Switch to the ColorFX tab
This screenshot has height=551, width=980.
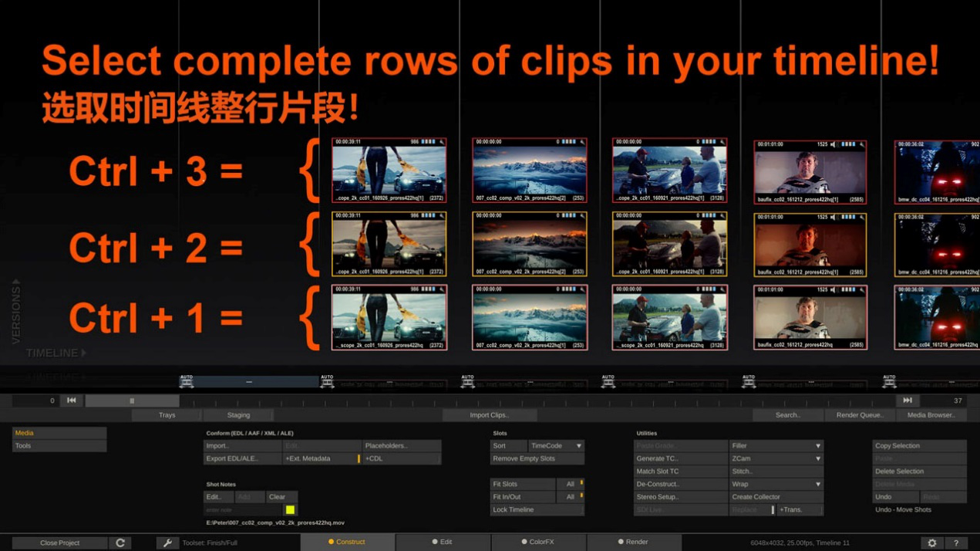pyautogui.click(x=537, y=542)
